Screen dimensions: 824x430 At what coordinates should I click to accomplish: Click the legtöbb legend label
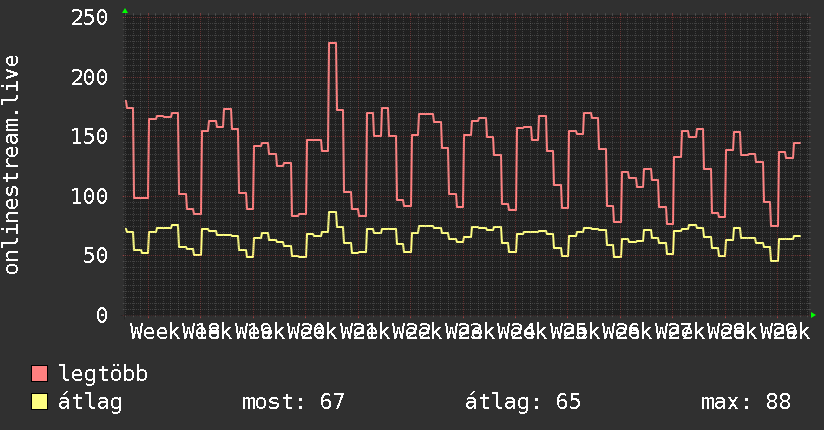pyautogui.click(x=103, y=374)
